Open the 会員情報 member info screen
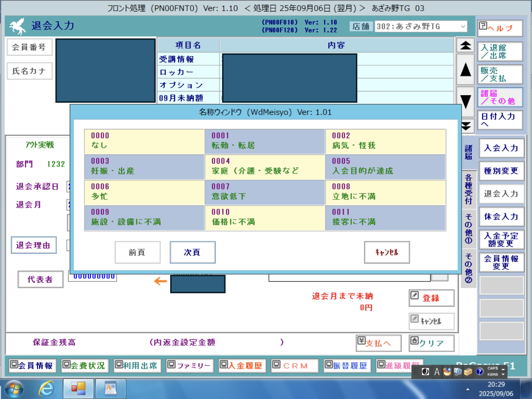Screen dimensions: 532x399 coord(32,366)
